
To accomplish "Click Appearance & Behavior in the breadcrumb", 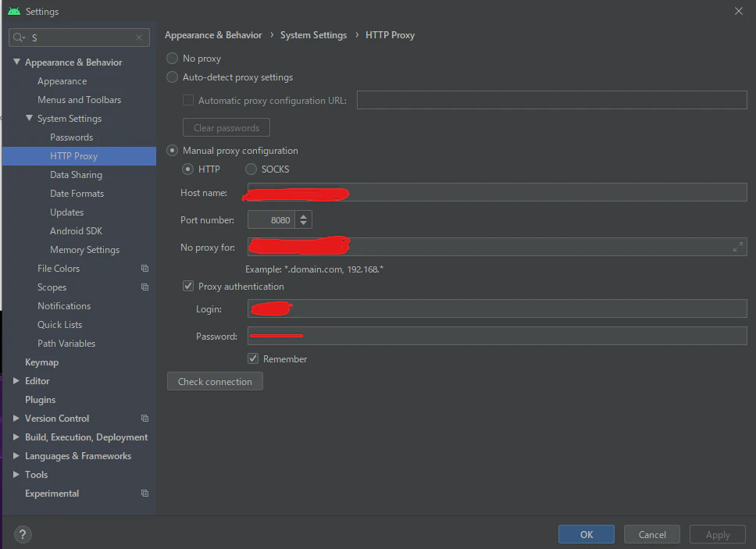I will 213,35.
